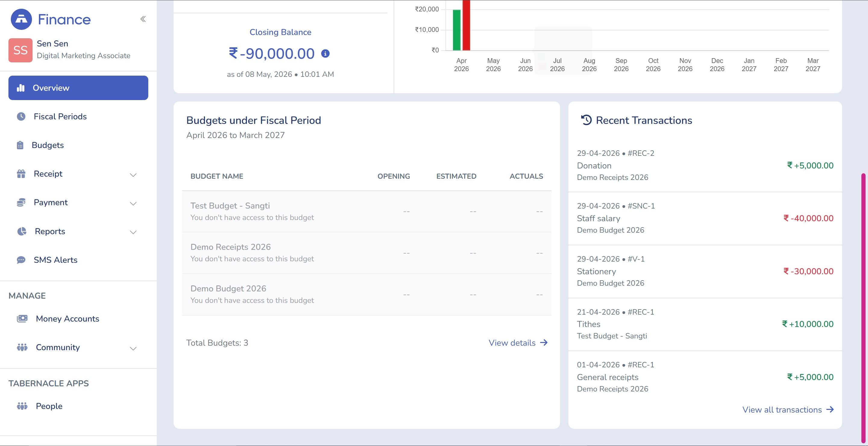Open Fiscal Periods via clock icon
This screenshot has height=446, width=868.
point(21,117)
